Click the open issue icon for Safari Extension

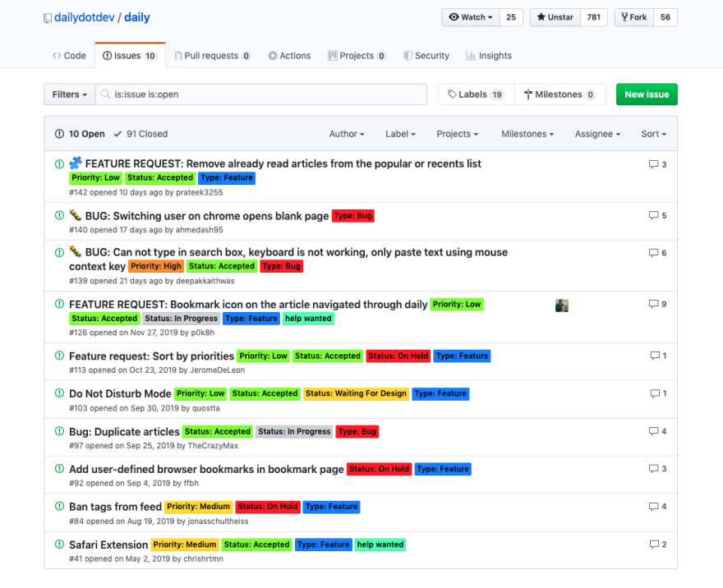59,544
